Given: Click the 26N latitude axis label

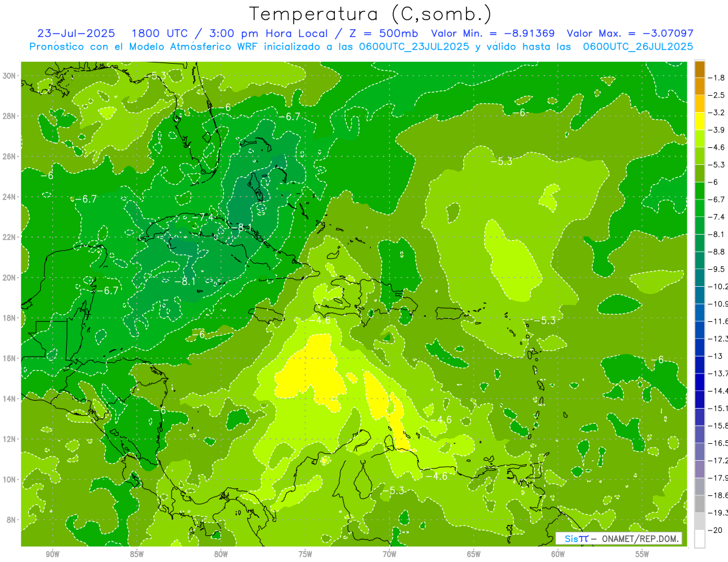Looking at the screenshot, I should [9, 156].
